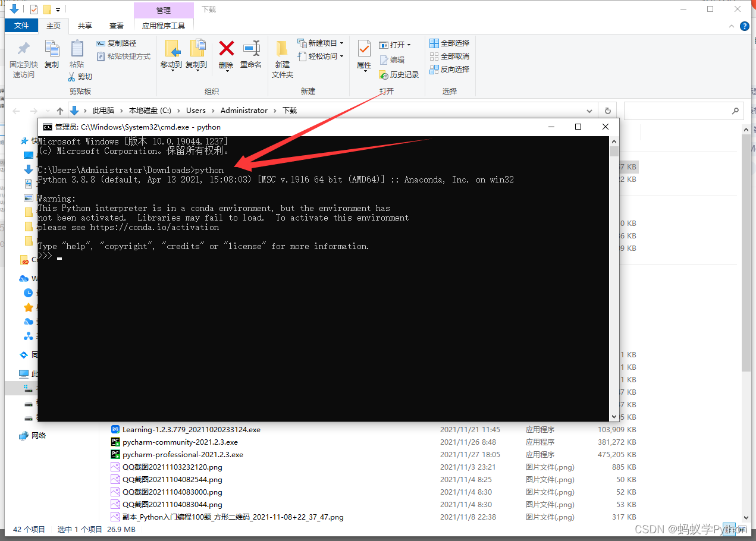Click the Properties (属性) icon
This screenshot has height=541, width=756.
[364, 49]
